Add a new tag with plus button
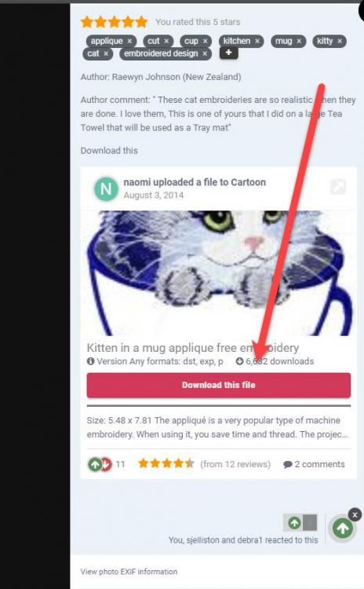The height and width of the screenshot is (589, 364). pos(228,53)
